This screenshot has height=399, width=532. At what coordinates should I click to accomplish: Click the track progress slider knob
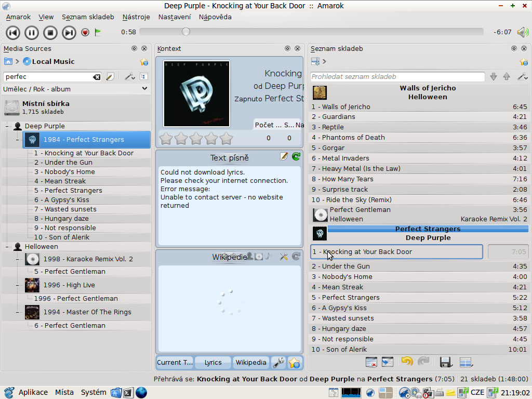click(185, 32)
